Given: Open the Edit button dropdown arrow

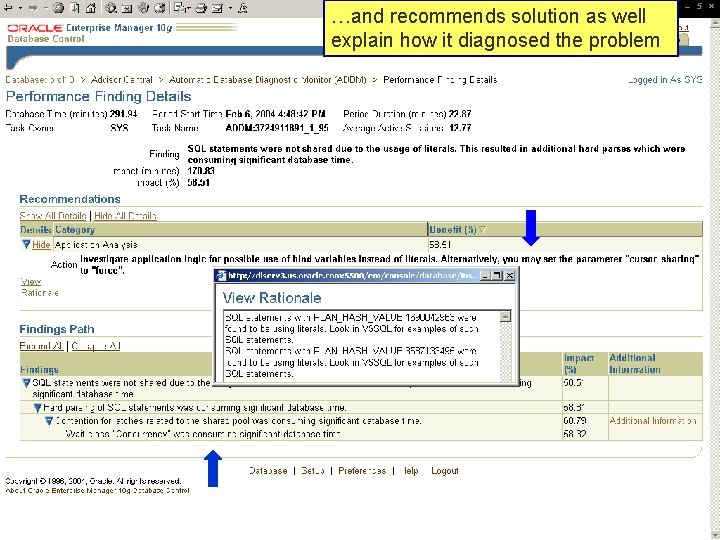Looking at the screenshot, I should pyautogui.click(x=230, y=8).
